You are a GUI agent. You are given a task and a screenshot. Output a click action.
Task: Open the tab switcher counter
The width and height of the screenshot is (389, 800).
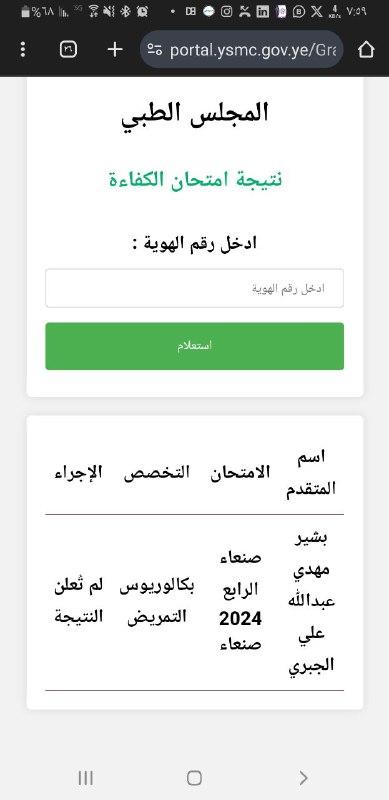point(68,49)
